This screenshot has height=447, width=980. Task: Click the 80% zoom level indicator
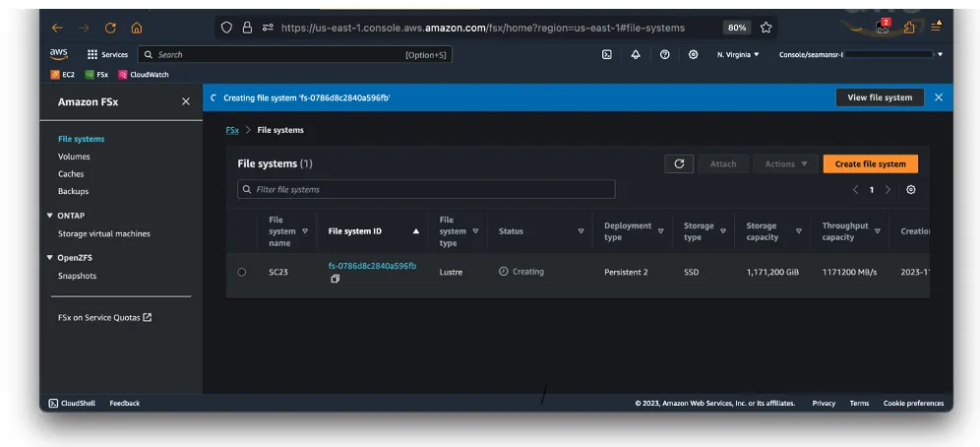point(736,28)
